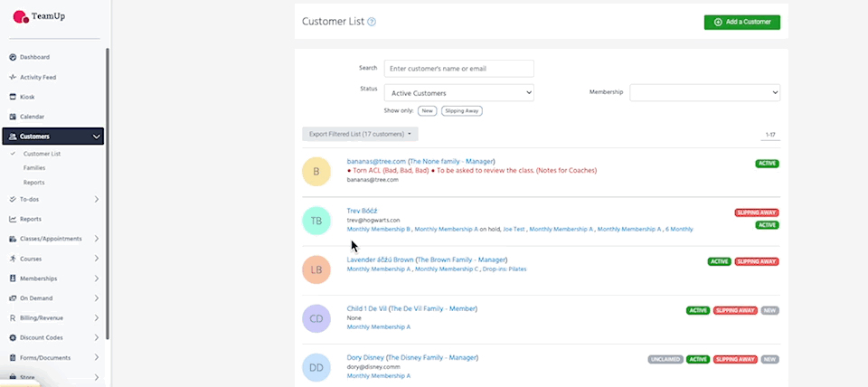Click the Reports chart icon
Screen dimensions: 868x387
tap(13, 219)
